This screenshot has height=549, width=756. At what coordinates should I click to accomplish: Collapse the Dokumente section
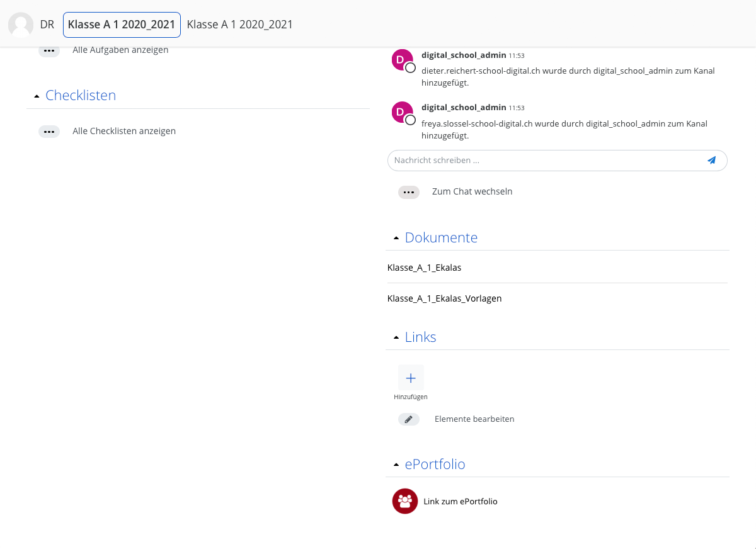pyautogui.click(x=396, y=239)
